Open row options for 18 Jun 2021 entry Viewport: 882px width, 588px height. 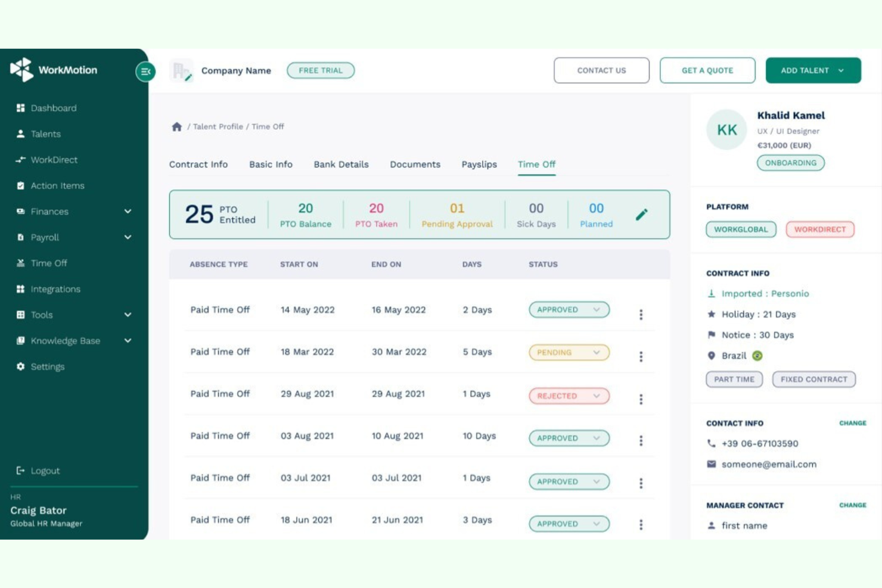pos(641,524)
